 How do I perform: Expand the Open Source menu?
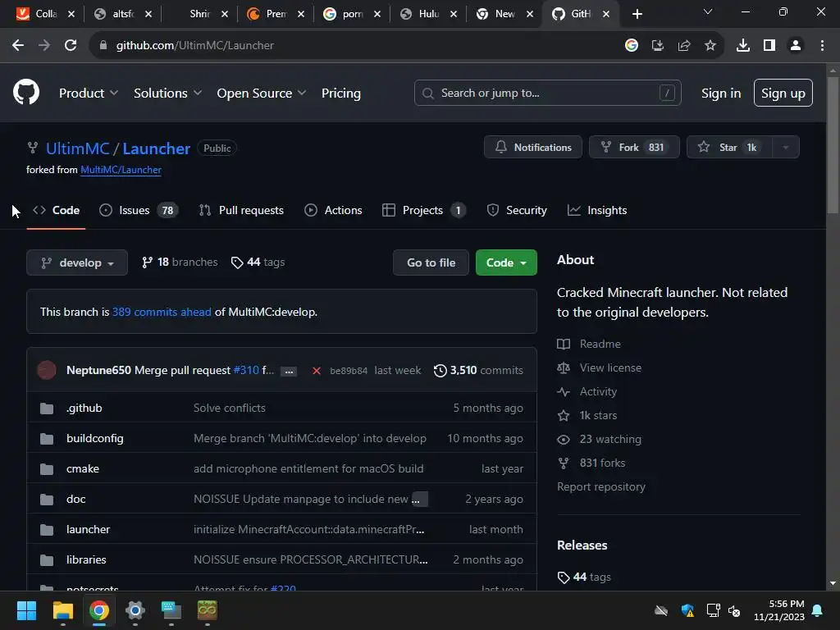tap(262, 94)
